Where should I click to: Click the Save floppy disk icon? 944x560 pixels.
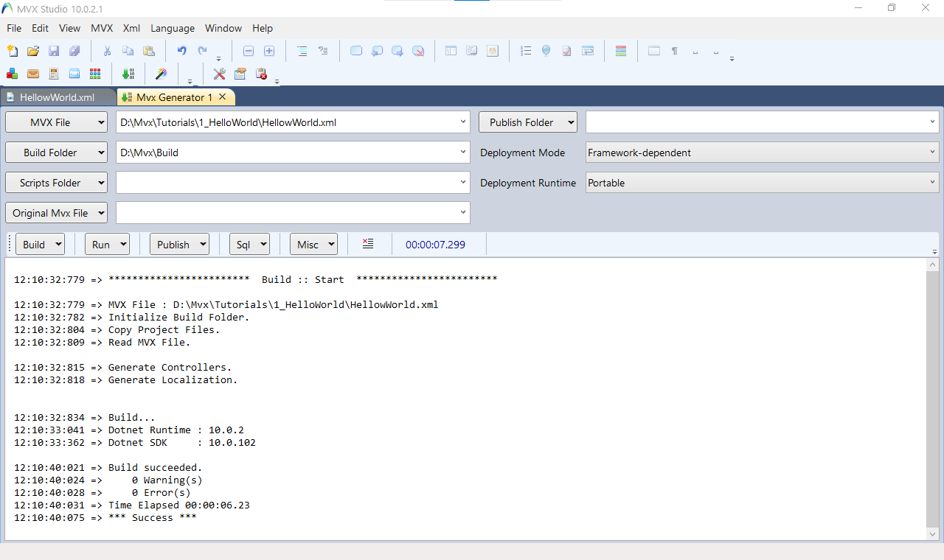(x=54, y=51)
